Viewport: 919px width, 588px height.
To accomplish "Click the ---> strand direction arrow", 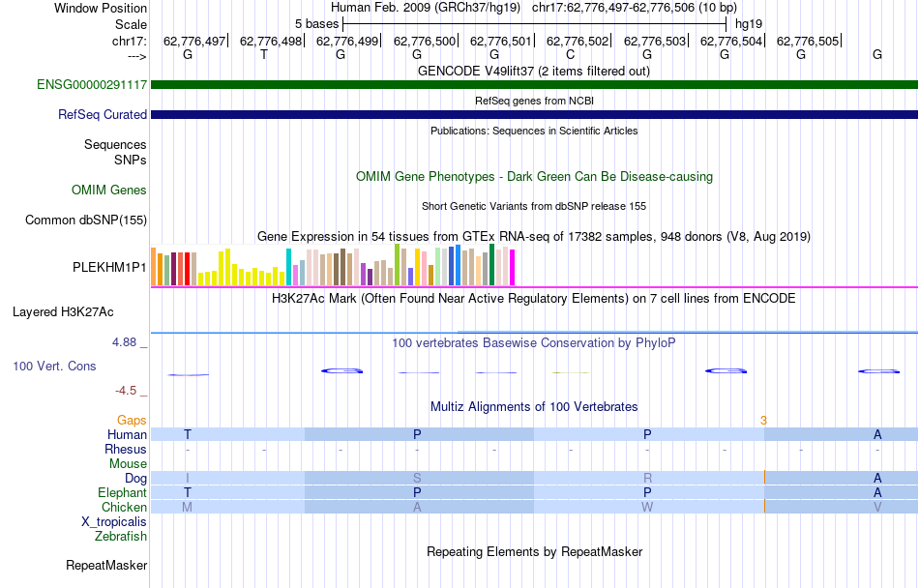I will tap(137, 56).
